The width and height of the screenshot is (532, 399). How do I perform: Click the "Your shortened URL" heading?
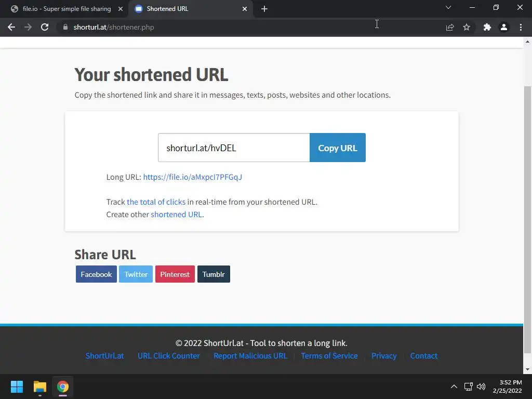click(151, 75)
